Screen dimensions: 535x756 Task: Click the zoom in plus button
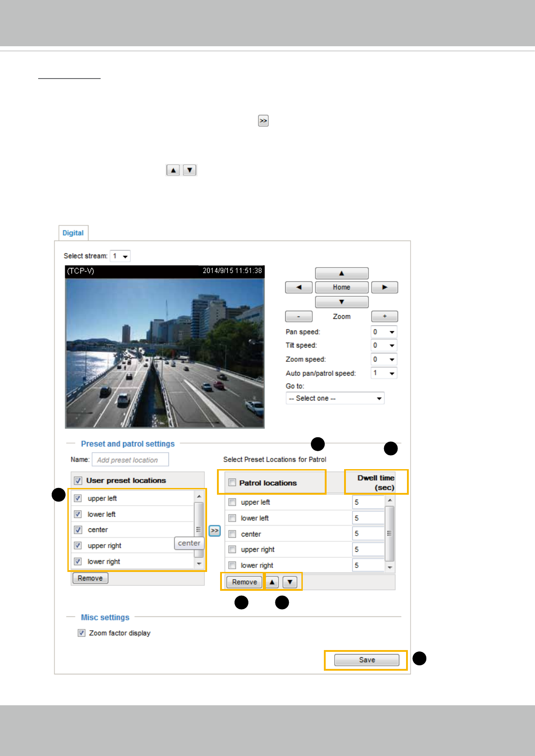(385, 316)
